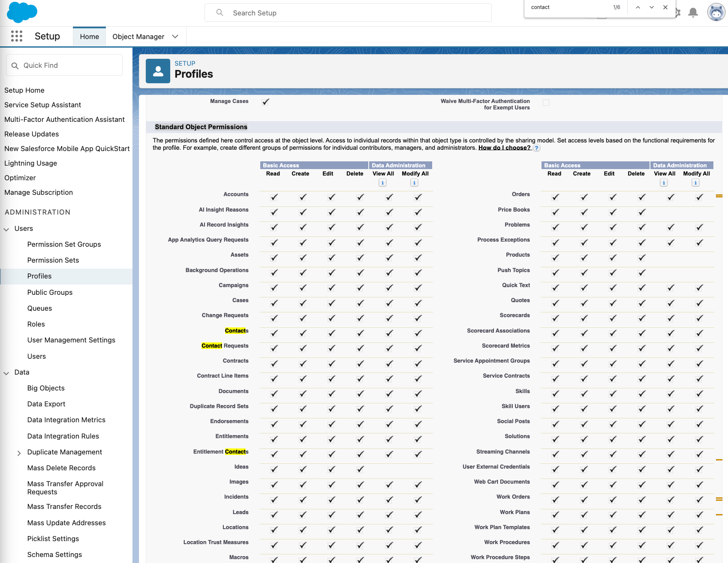Click the Salesforce cloud logo
Image resolution: width=728 pixels, height=563 pixels.
click(x=22, y=12)
